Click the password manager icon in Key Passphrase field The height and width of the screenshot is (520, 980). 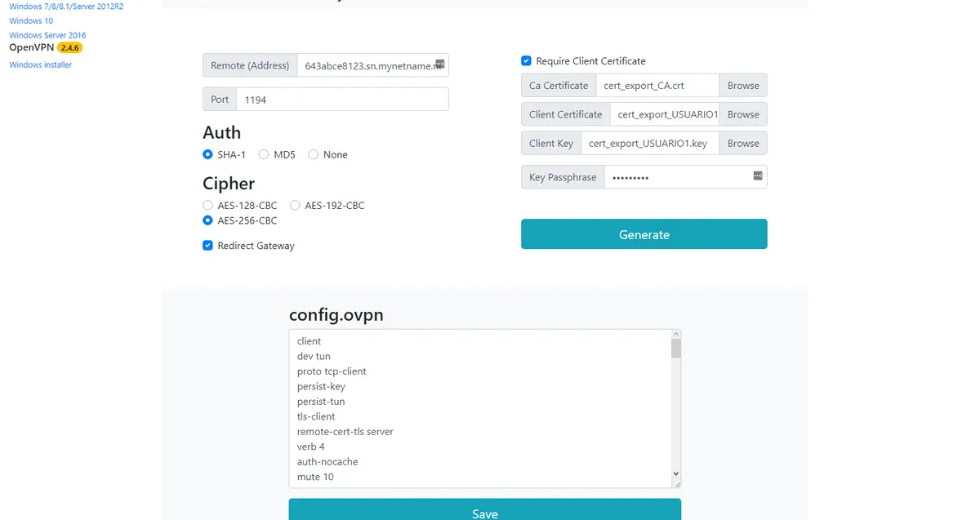(757, 176)
